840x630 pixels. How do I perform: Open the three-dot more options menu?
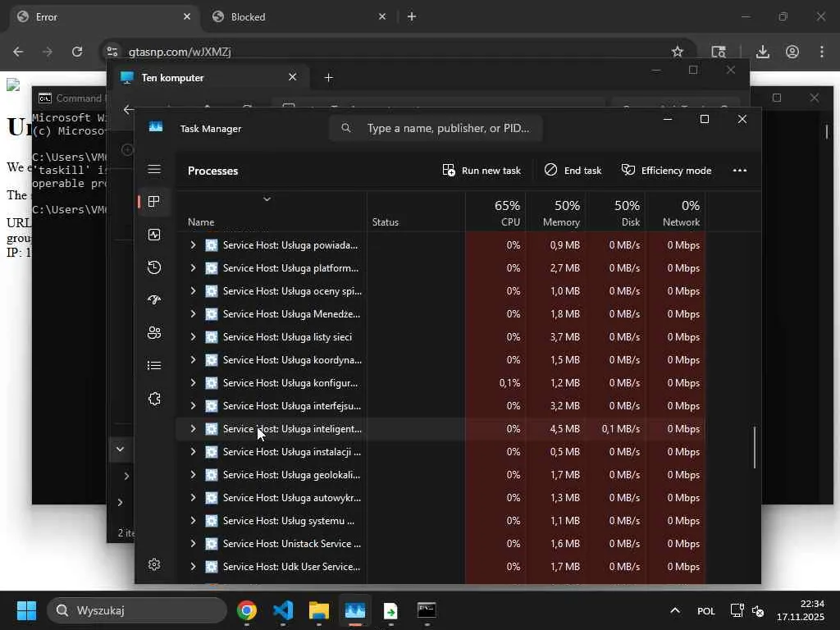click(739, 171)
